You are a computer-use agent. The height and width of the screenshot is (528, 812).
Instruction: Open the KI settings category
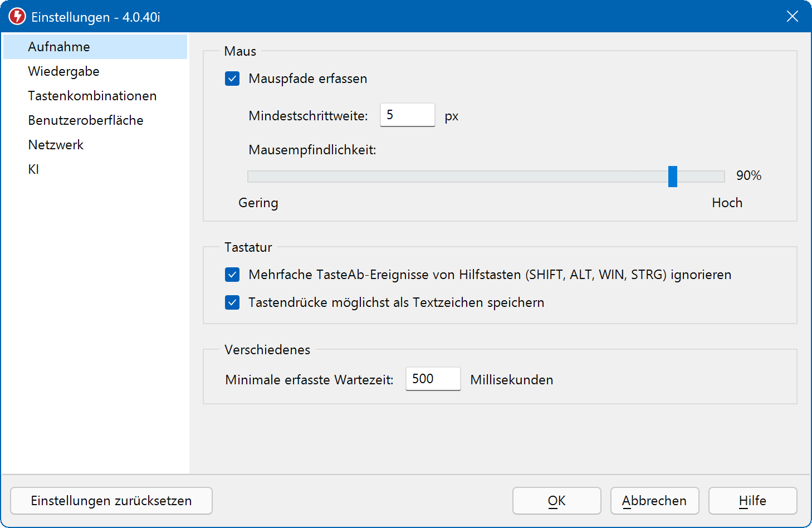(x=33, y=169)
